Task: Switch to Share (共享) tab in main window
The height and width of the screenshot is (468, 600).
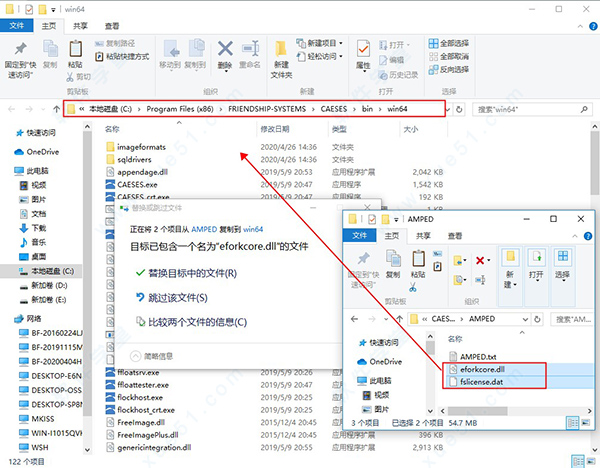Action: [80, 26]
